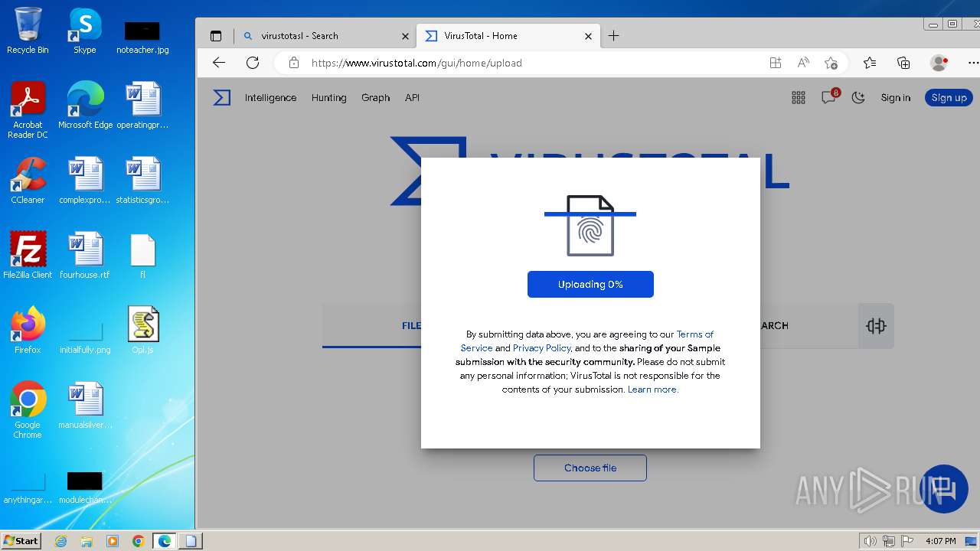Open Opl.js script file on desktop
Image resolution: width=980 pixels, height=551 pixels.
(142, 331)
